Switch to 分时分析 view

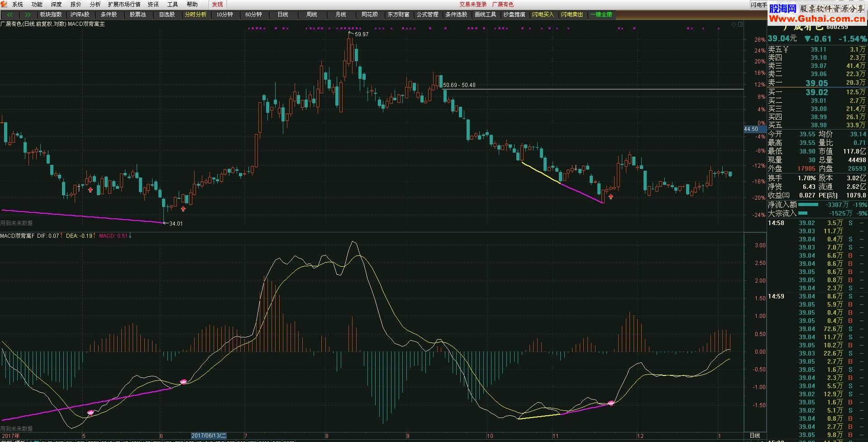tap(196, 14)
